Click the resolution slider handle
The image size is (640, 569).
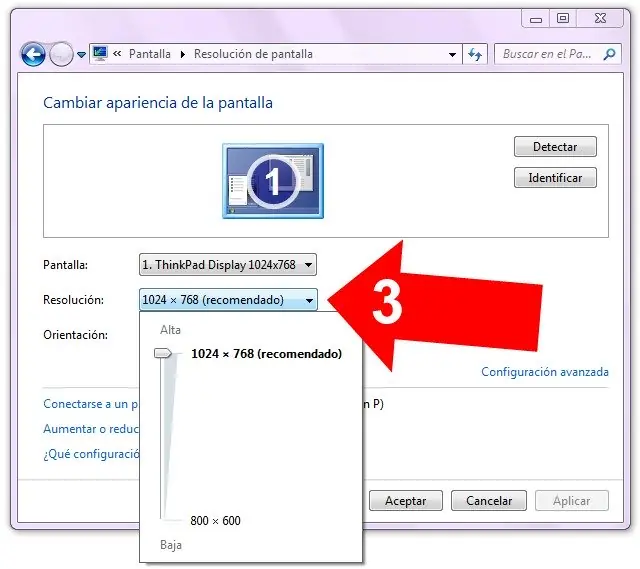click(x=162, y=353)
